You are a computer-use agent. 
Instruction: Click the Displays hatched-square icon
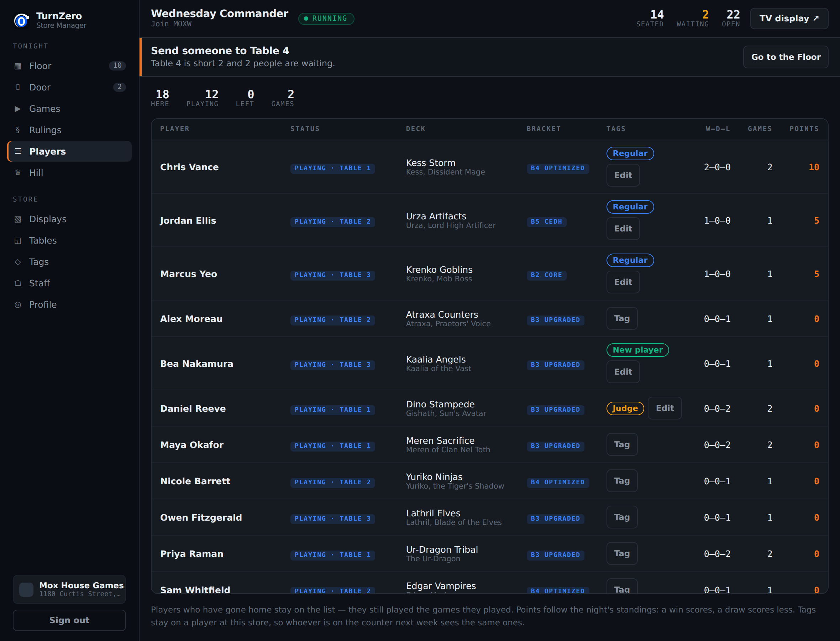[17, 219]
